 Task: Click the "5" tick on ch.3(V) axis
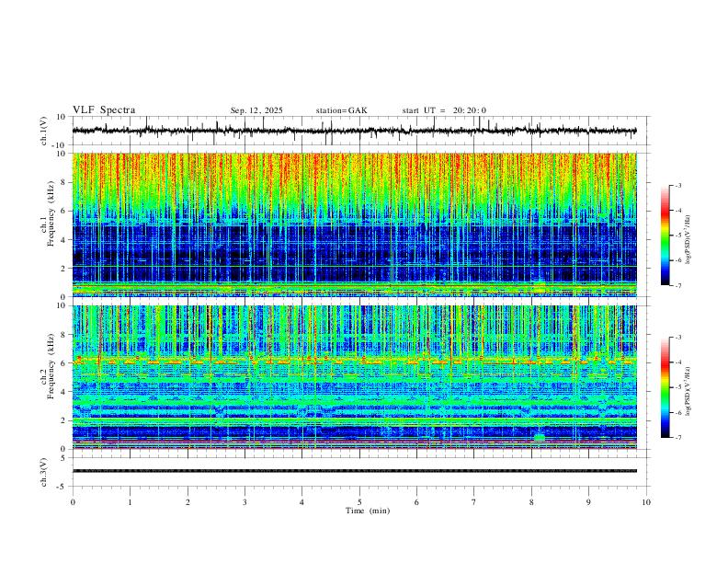pos(64,458)
